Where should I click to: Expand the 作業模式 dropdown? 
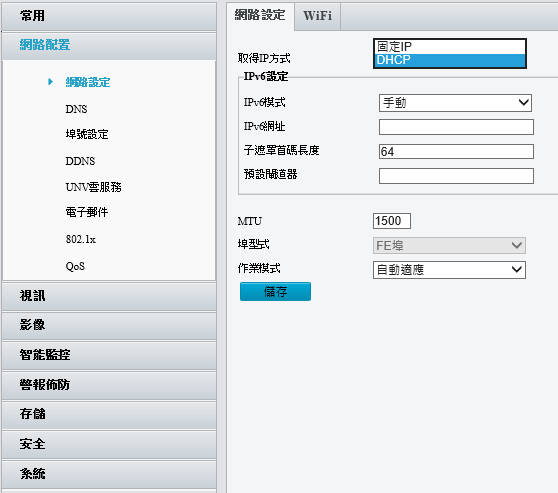tap(449, 270)
